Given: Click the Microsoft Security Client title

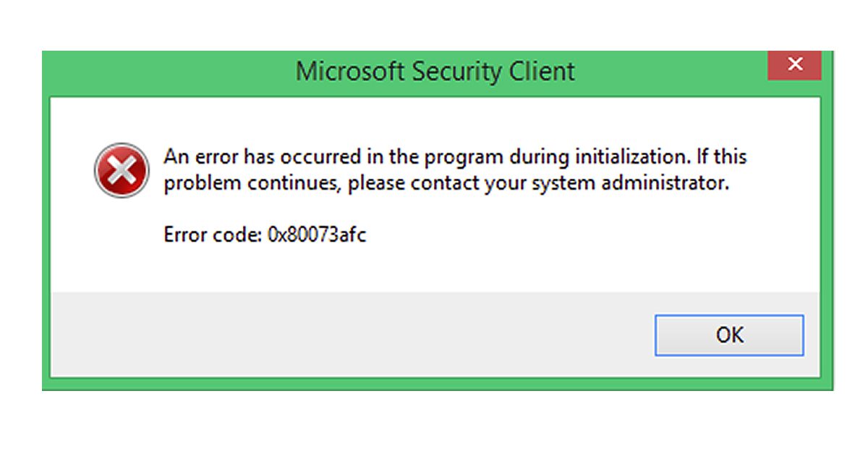Looking at the screenshot, I should [435, 72].
